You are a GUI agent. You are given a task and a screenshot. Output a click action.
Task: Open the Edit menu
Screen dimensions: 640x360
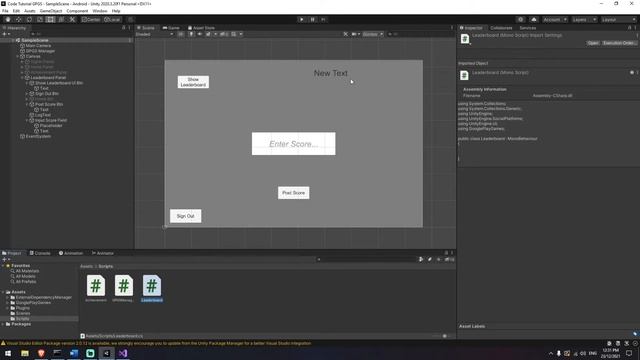click(16, 11)
